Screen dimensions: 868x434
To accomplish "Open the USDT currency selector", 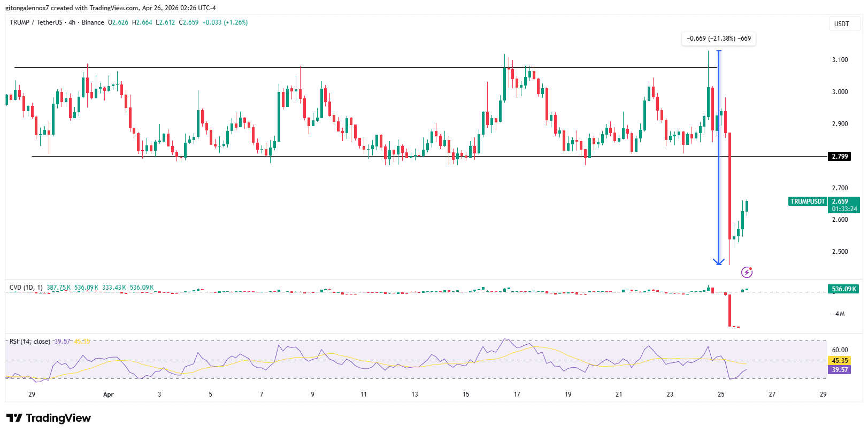I will pyautogui.click(x=841, y=24).
